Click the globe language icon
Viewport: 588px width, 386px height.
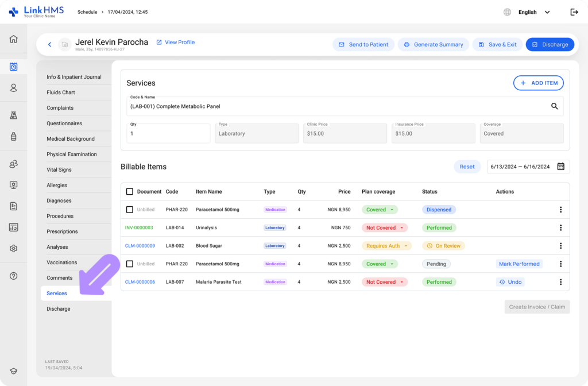tap(507, 12)
